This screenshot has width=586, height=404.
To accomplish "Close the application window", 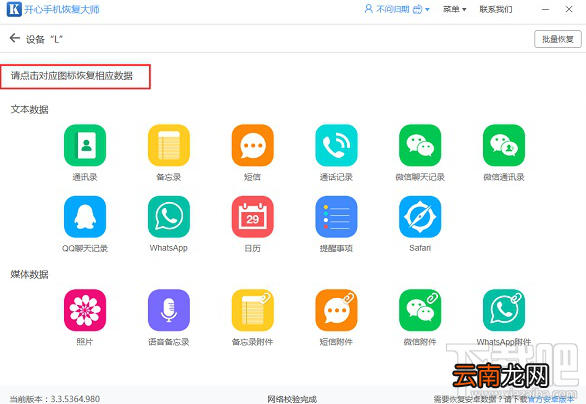I will pyautogui.click(x=569, y=9).
